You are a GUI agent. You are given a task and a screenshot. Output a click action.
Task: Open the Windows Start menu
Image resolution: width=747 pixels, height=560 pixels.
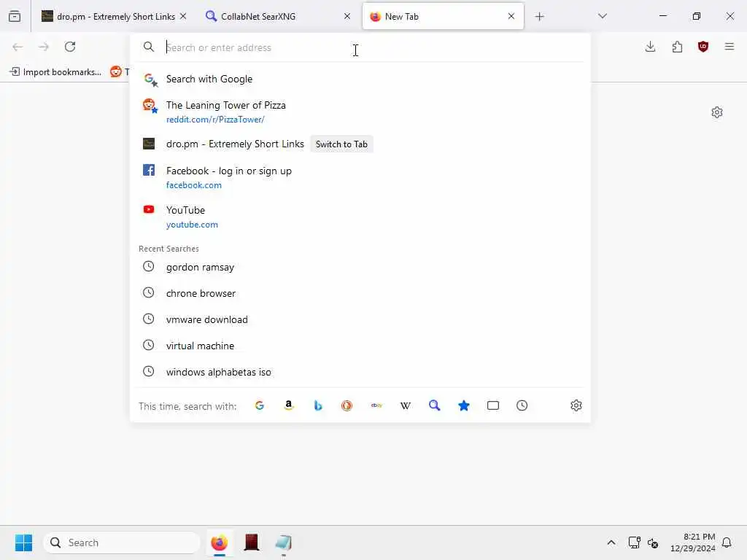coord(23,542)
